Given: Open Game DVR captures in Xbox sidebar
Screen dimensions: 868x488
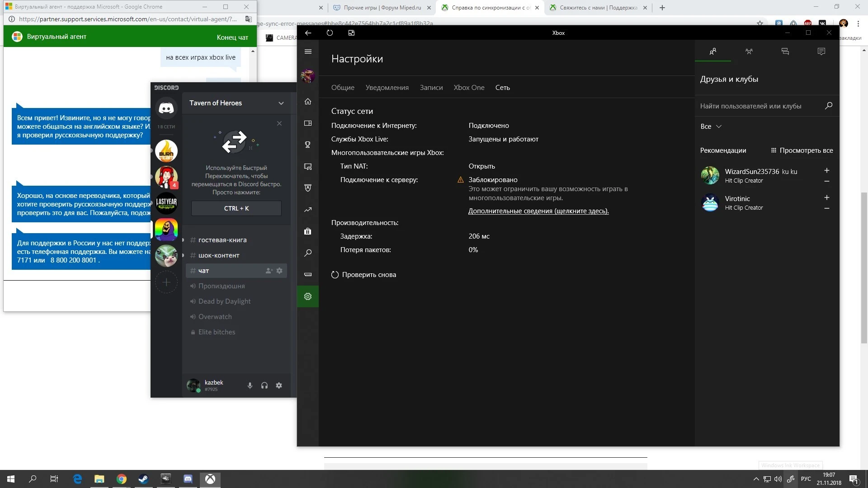Looking at the screenshot, I should pyautogui.click(x=308, y=166).
